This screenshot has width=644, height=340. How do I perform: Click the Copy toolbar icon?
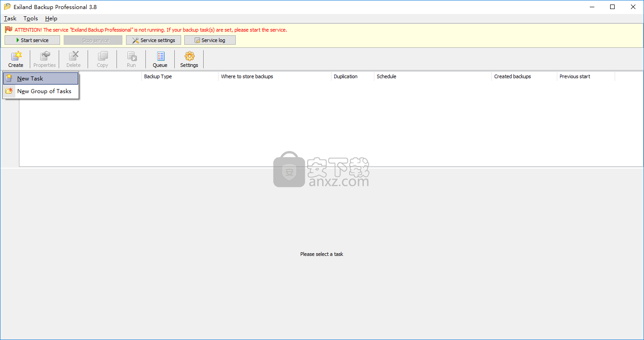(103, 59)
